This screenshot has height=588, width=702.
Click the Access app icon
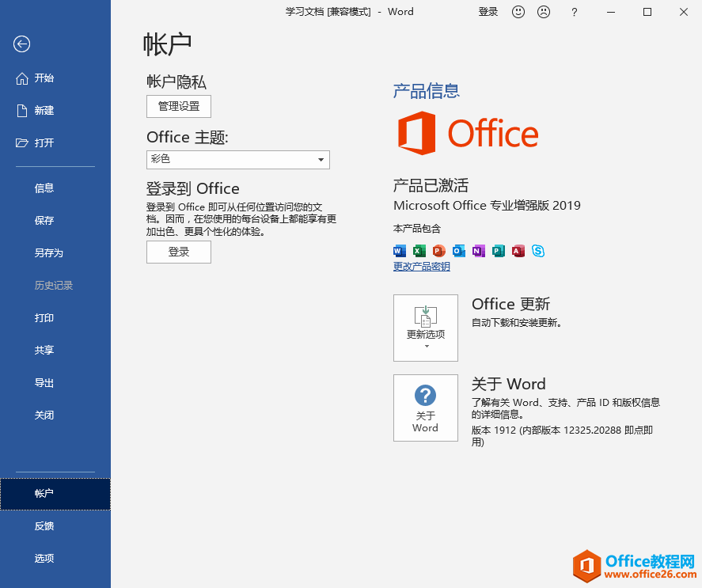point(518,251)
